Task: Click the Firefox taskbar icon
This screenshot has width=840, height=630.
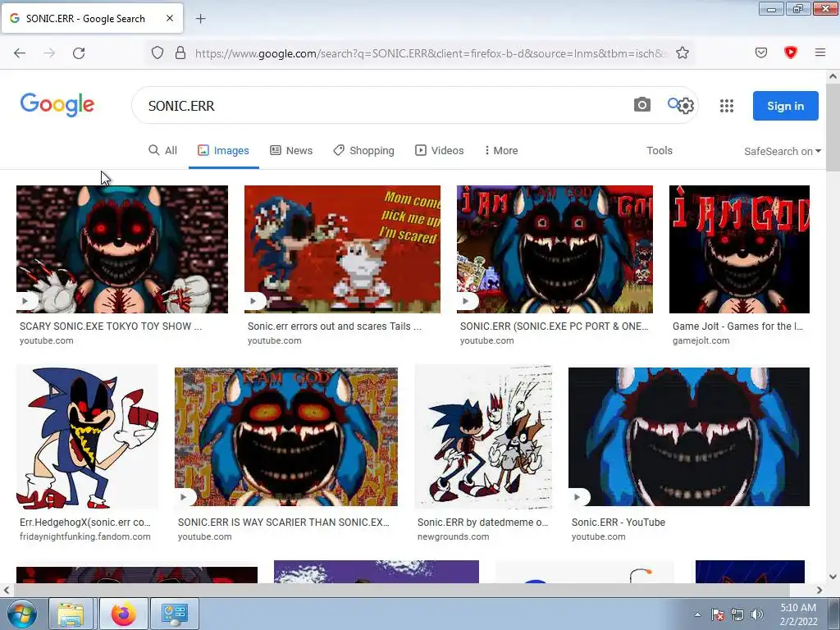Action: [124, 614]
